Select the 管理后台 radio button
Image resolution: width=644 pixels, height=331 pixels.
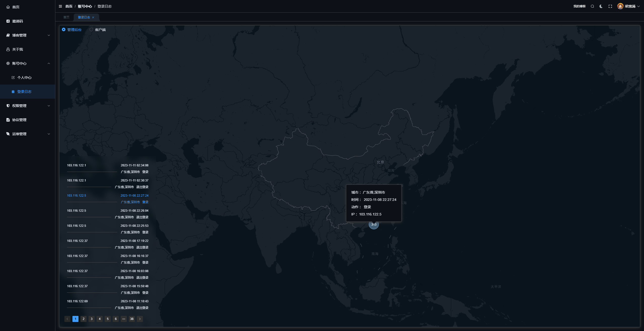[64, 29]
